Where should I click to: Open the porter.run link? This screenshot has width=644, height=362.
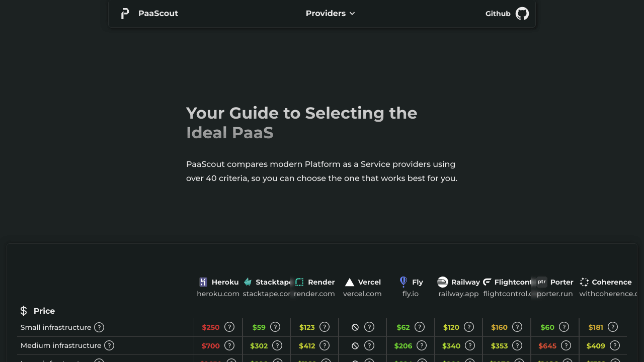pos(554,294)
